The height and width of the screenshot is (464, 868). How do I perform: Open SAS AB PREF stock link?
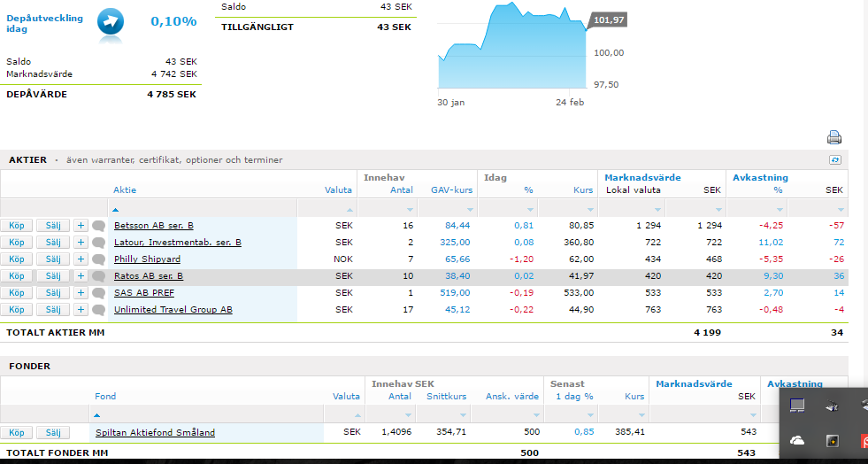[144, 293]
